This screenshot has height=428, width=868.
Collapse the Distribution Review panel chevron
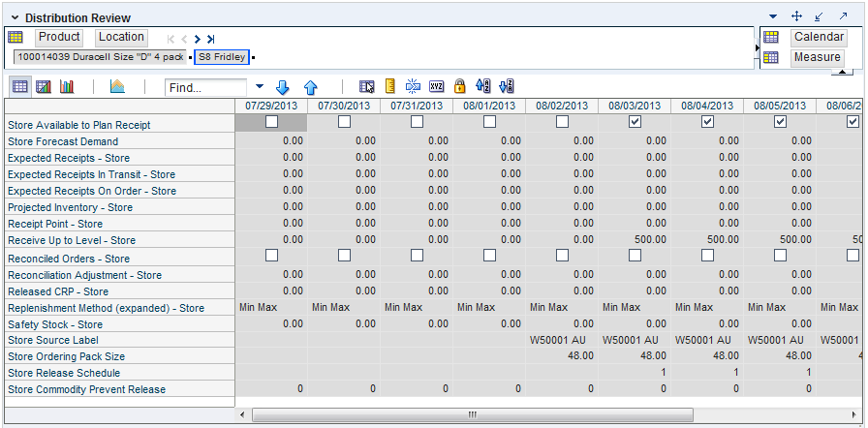pyautogui.click(x=15, y=17)
